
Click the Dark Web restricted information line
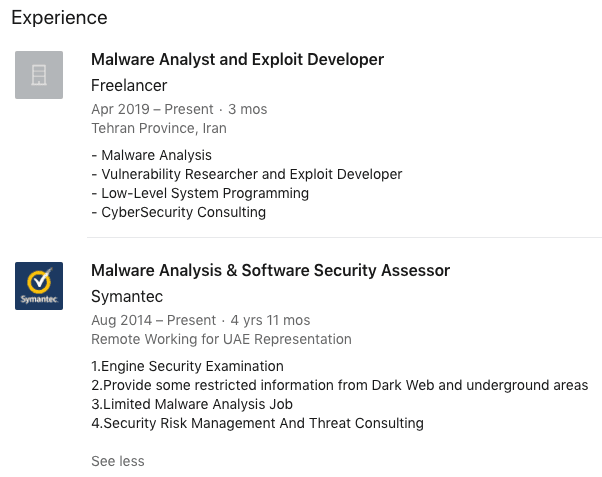click(x=339, y=385)
